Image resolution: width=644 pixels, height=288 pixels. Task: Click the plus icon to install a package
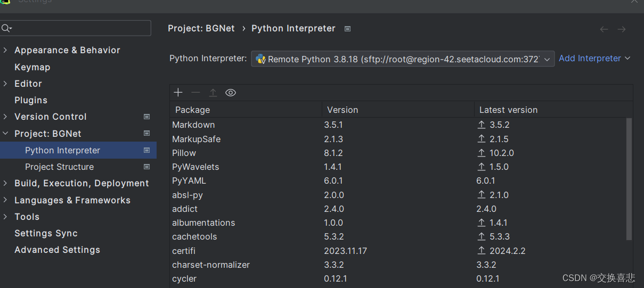coord(178,93)
